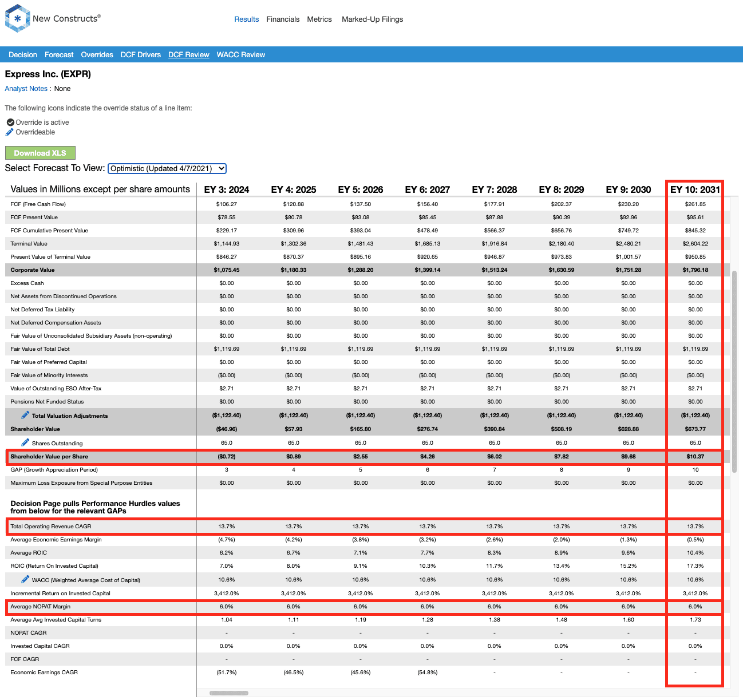Click Fair Value of Preferred Capital label

(x=49, y=362)
